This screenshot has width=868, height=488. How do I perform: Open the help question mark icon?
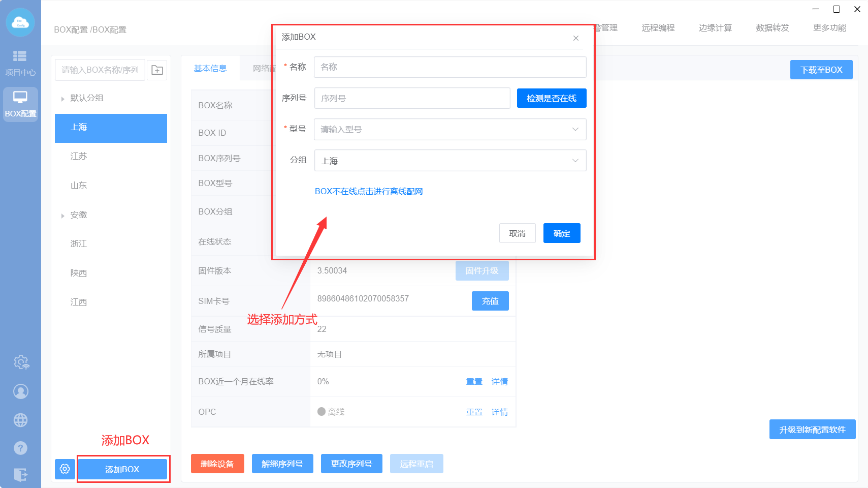point(21,448)
